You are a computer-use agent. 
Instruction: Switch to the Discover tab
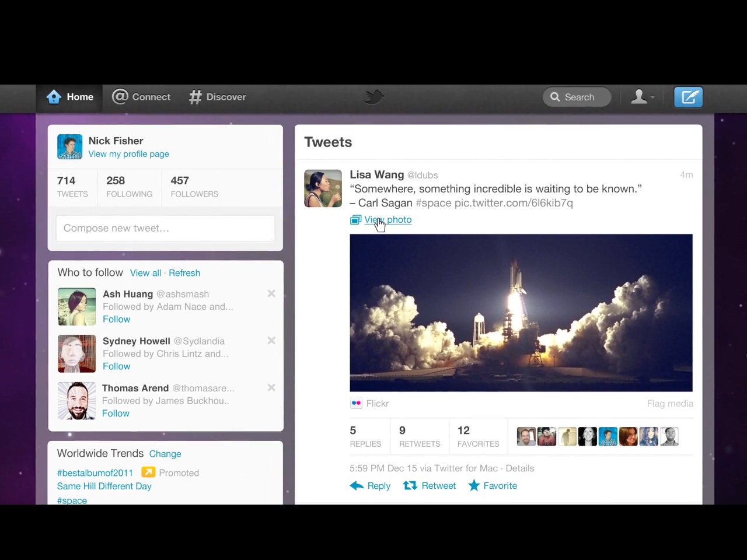217,97
